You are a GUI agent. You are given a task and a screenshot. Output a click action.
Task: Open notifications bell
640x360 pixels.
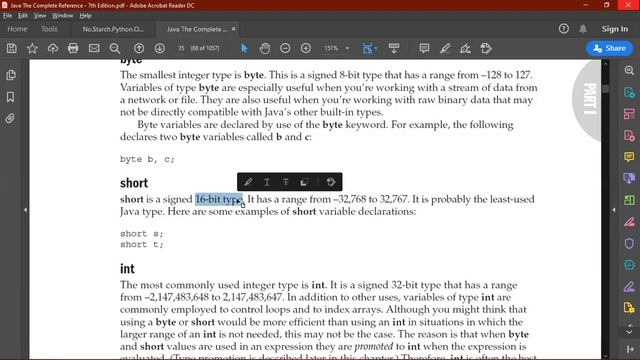583,29
